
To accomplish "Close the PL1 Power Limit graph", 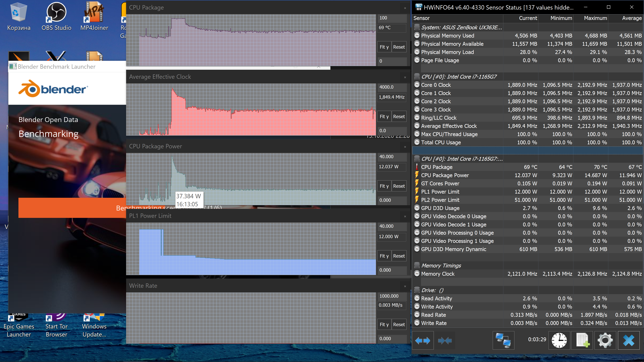I will [x=405, y=216].
